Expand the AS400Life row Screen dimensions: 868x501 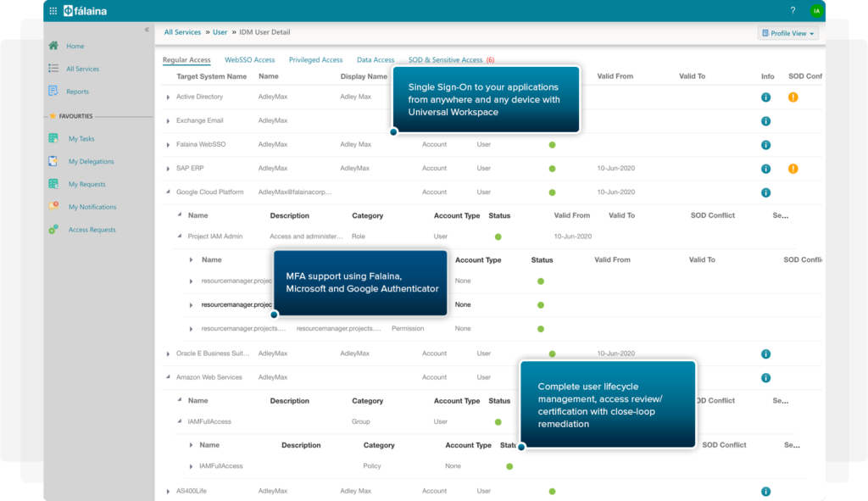click(x=168, y=492)
